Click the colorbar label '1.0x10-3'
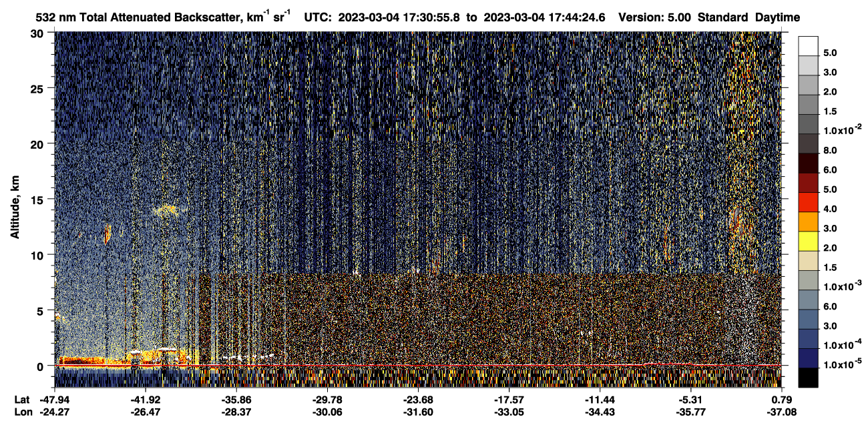868x445 pixels. 841,286
